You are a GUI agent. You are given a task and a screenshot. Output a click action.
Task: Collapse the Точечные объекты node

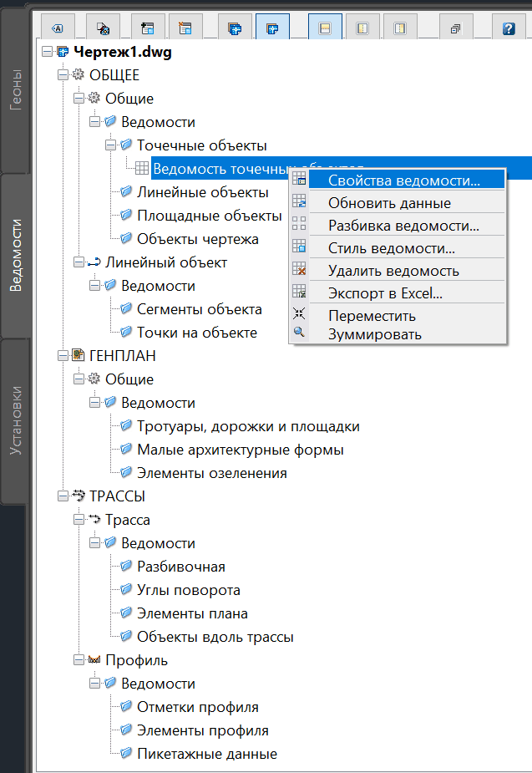tap(110, 145)
